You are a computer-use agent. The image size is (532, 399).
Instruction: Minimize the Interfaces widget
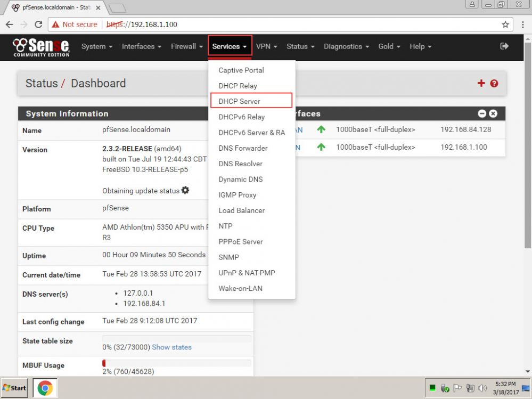click(x=482, y=113)
